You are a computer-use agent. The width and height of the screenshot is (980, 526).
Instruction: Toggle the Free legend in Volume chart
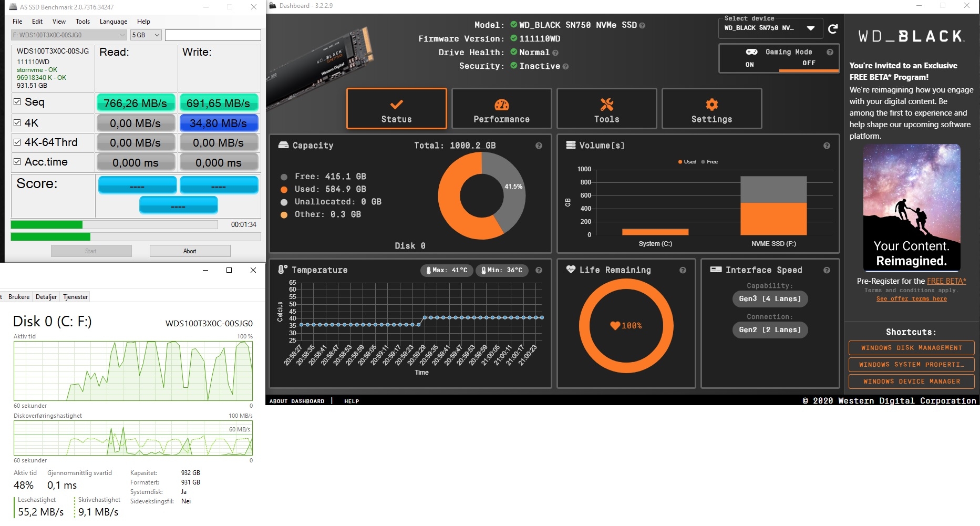click(x=709, y=162)
